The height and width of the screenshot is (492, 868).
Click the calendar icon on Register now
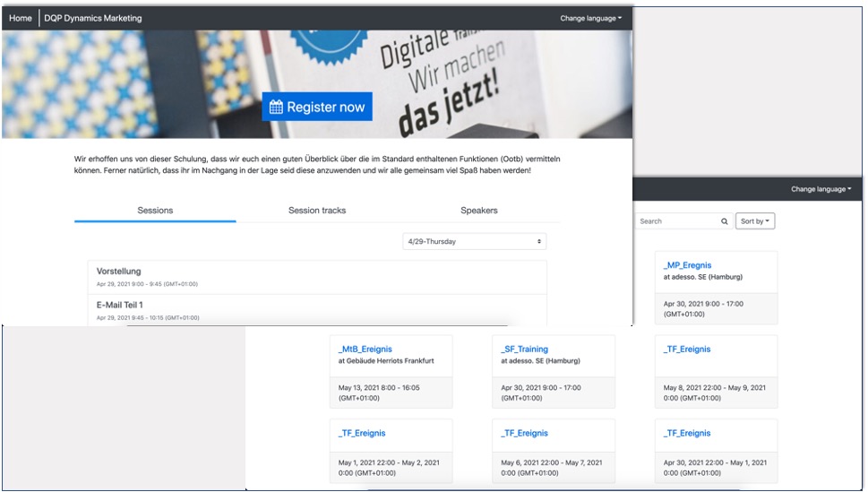click(276, 107)
